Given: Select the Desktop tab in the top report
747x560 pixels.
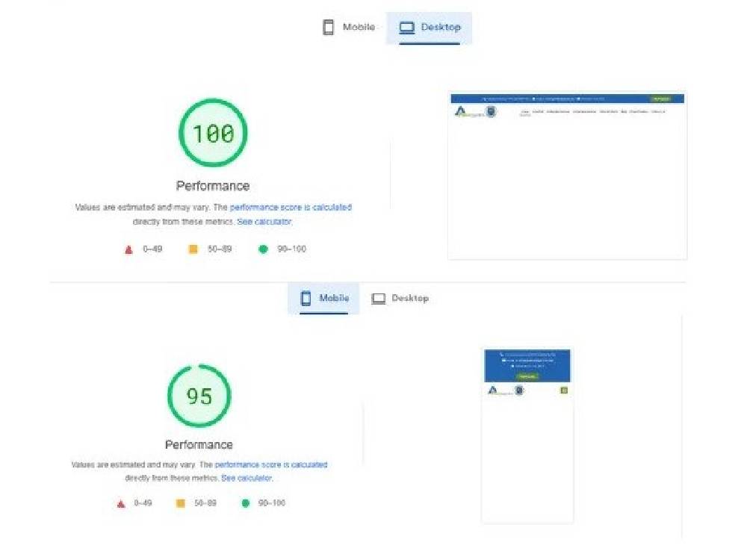Looking at the screenshot, I should click(430, 28).
